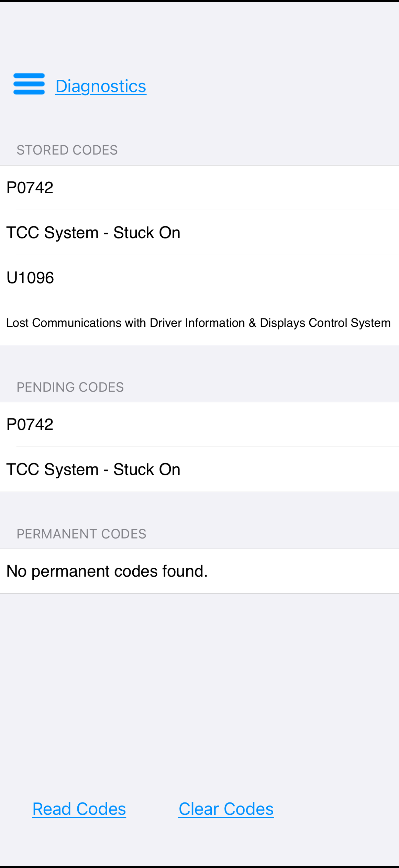
Task: Tap the Read Codes link
Action: point(79,809)
